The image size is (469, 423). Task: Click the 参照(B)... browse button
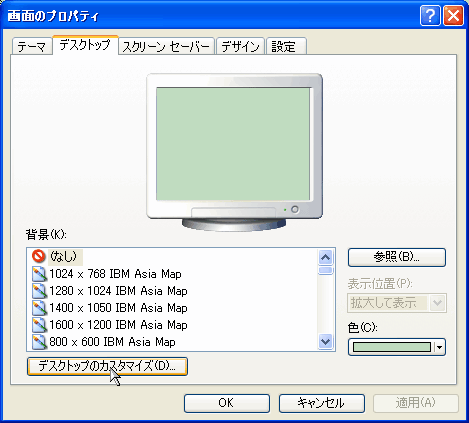click(x=397, y=257)
